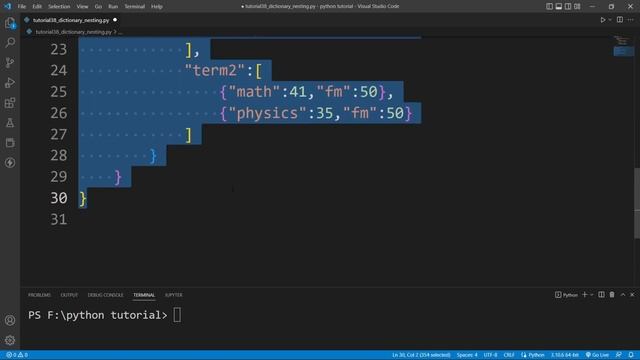Open the Selection menu
This screenshot has width=640, height=360.
coord(59,7)
